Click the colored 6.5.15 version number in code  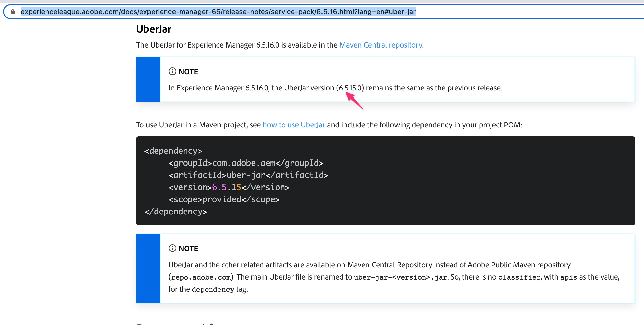[x=227, y=187]
